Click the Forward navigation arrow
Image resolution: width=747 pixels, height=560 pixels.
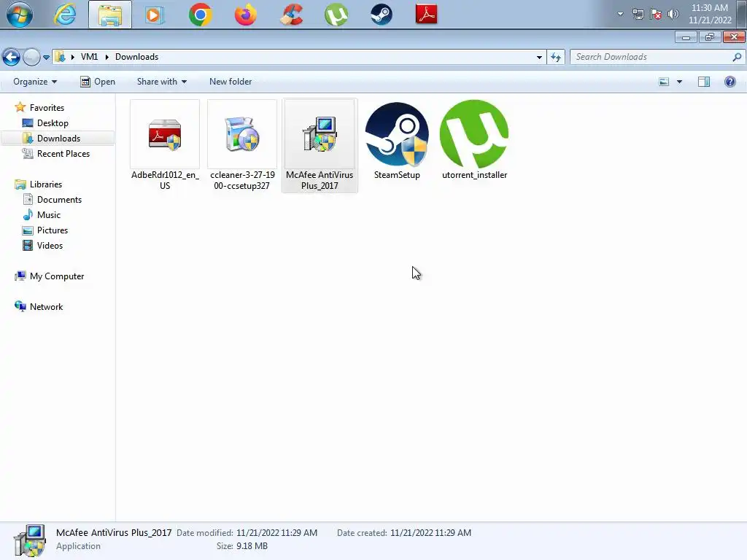(x=32, y=57)
